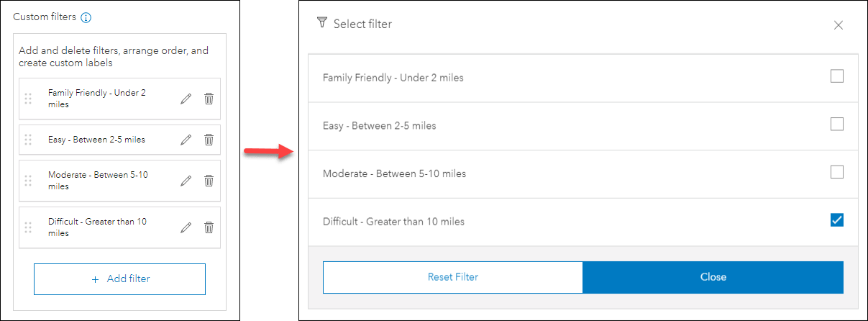The height and width of the screenshot is (321, 868).
Task: Edit the Difficult - Greater than 10 miles filter
Action: [186, 227]
